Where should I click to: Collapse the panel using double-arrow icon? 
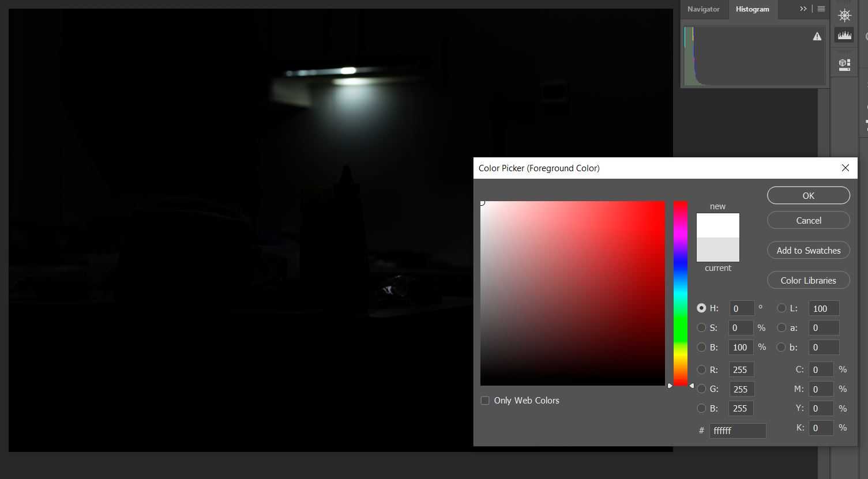click(x=803, y=9)
